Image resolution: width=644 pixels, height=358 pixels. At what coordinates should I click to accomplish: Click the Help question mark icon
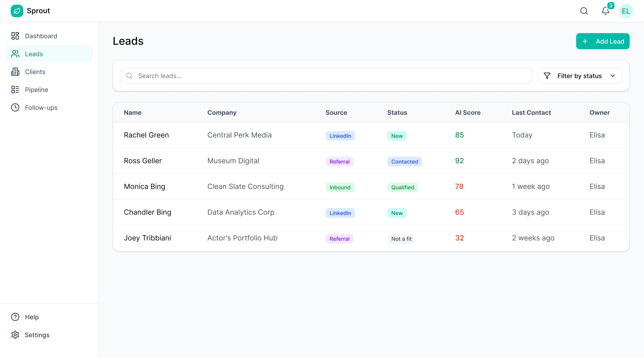click(x=15, y=317)
